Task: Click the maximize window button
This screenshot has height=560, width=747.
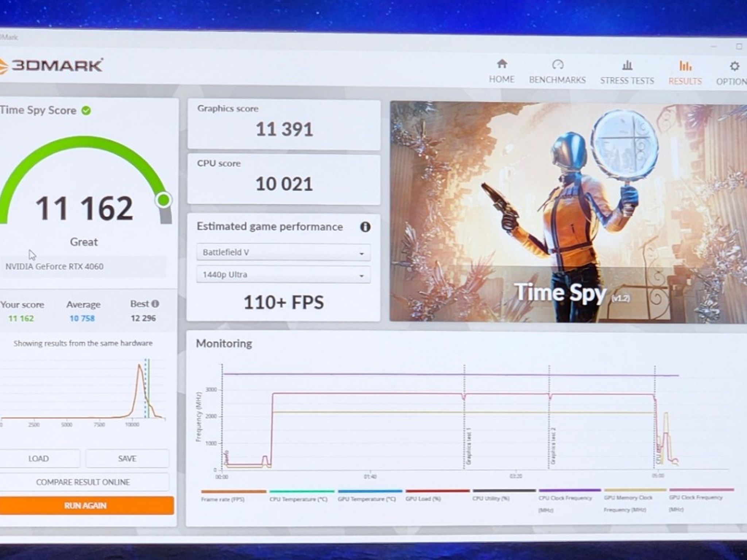Action: click(x=739, y=46)
